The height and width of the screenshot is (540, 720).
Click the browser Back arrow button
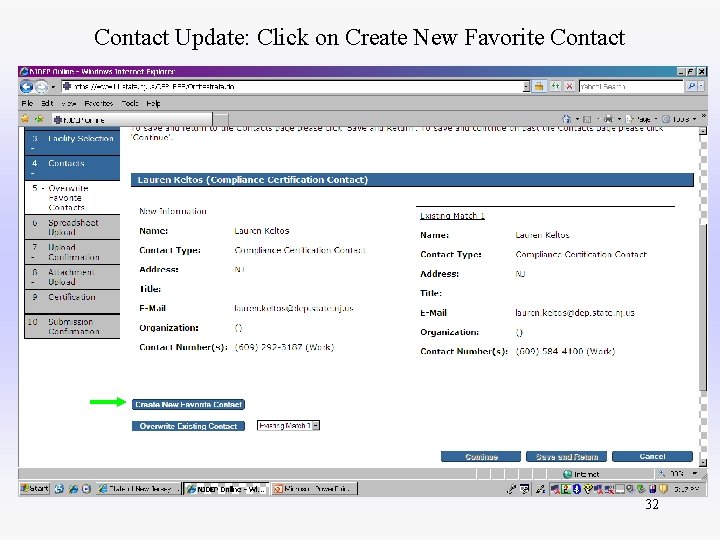pyautogui.click(x=26, y=87)
